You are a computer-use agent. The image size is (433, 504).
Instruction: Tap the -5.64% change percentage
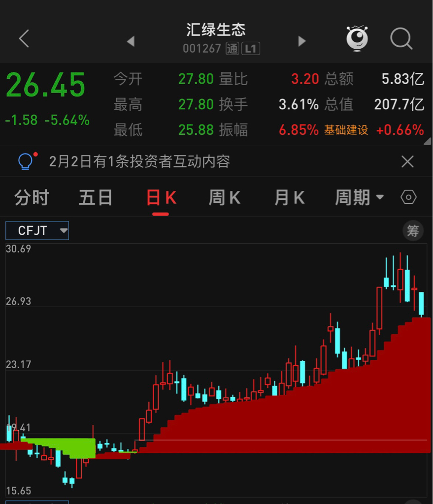(x=67, y=120)
